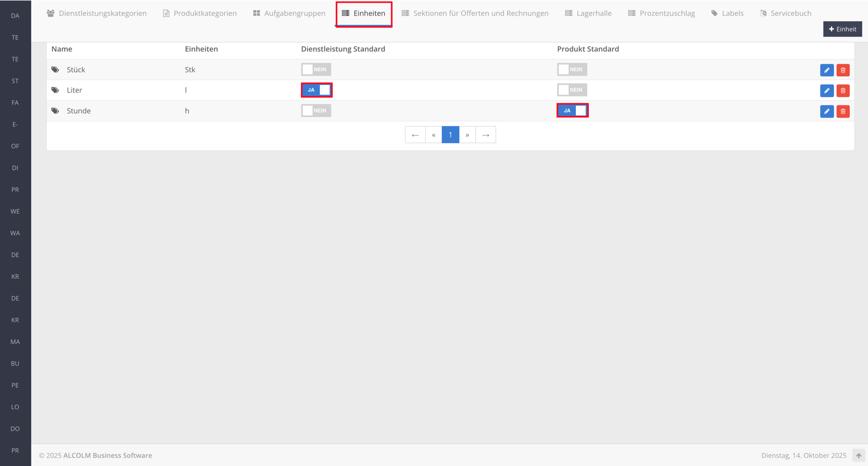Go to the last page arrow

click(x=486, y=135)
